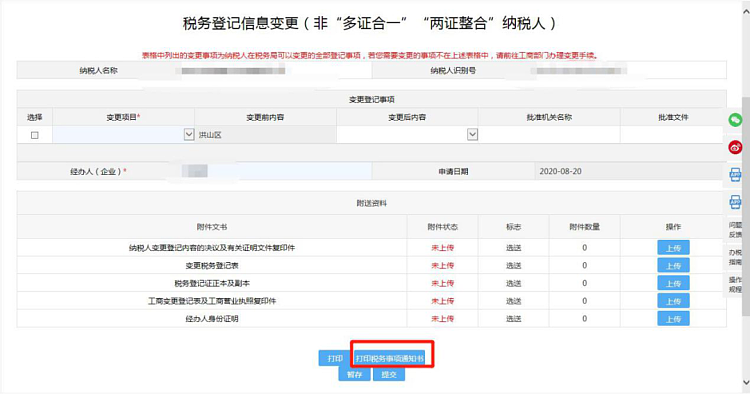
Task: Click the 选送 flag for 税务登记证正本及副本
Action: (514, 283)
